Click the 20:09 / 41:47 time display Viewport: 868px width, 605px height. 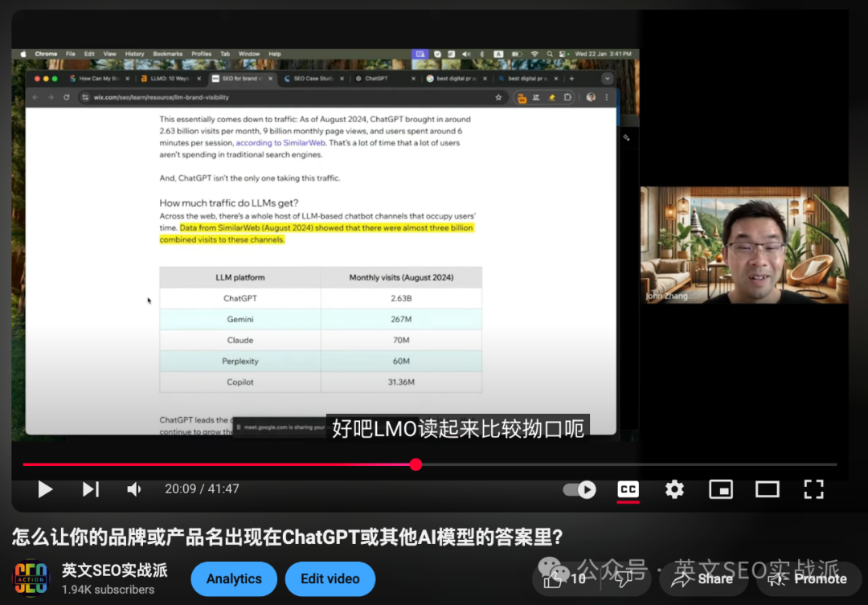(x=202, y=489)
